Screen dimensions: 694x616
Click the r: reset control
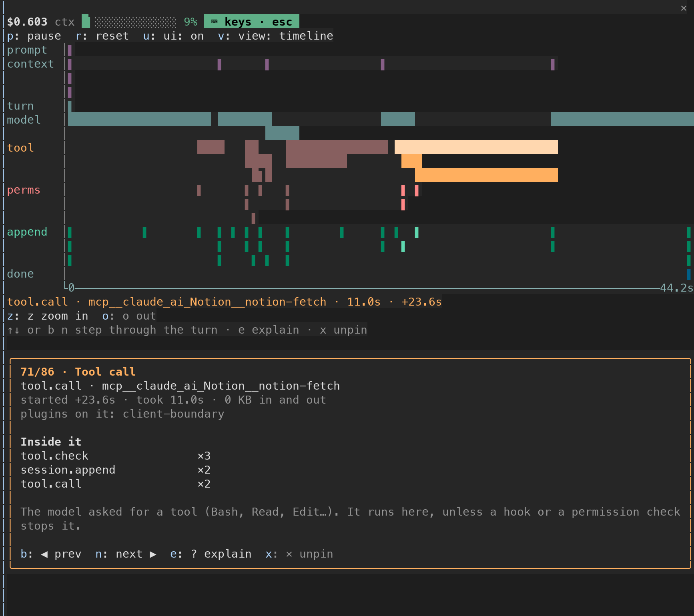(102, 36)
